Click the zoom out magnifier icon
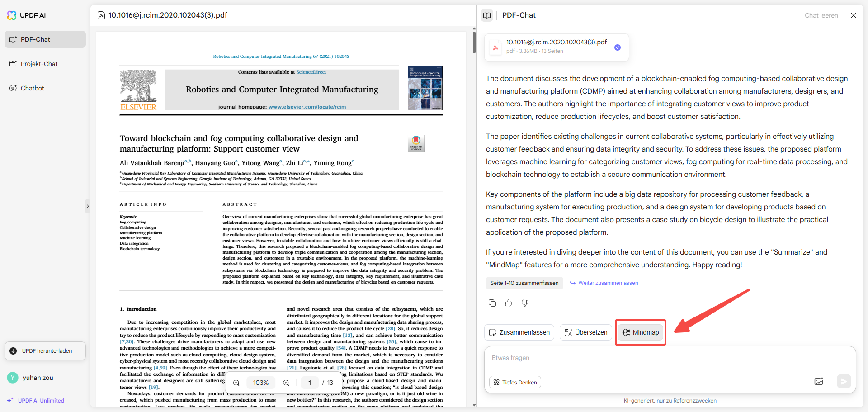Image resolution: width=868 pixels, height=412 pixels. coord(236,383)
